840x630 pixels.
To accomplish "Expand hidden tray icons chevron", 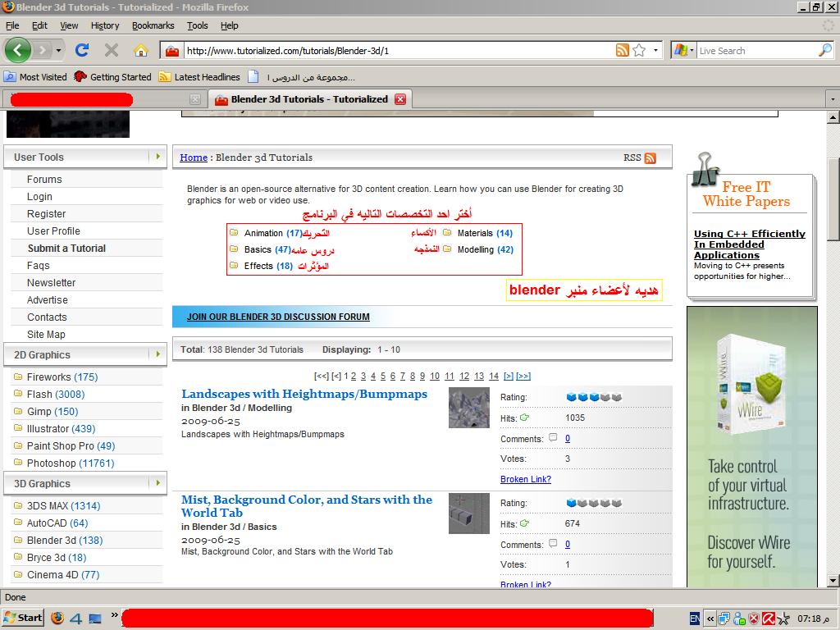I will coord(710,619).
